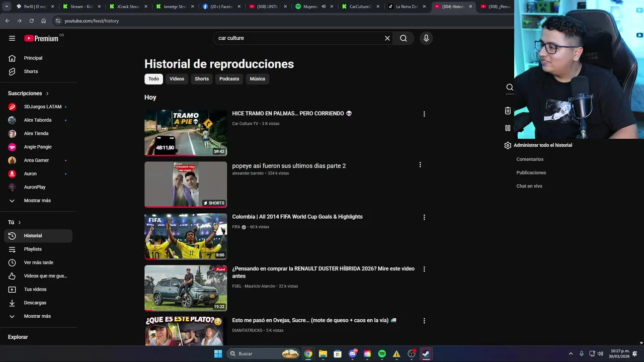Viewport: 644px width, 362px height.
Task: Expand Mostrar más below Descargas
Action: (x=38, y=316)
